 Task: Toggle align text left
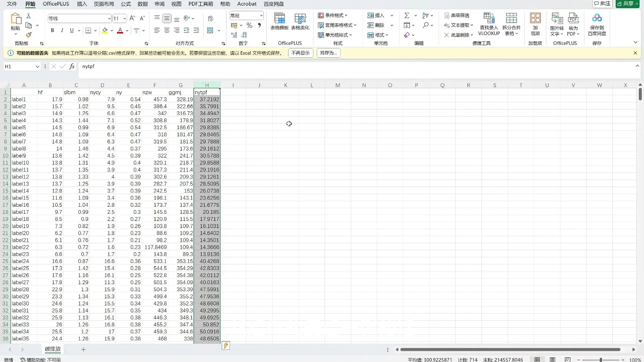[157, 30]
